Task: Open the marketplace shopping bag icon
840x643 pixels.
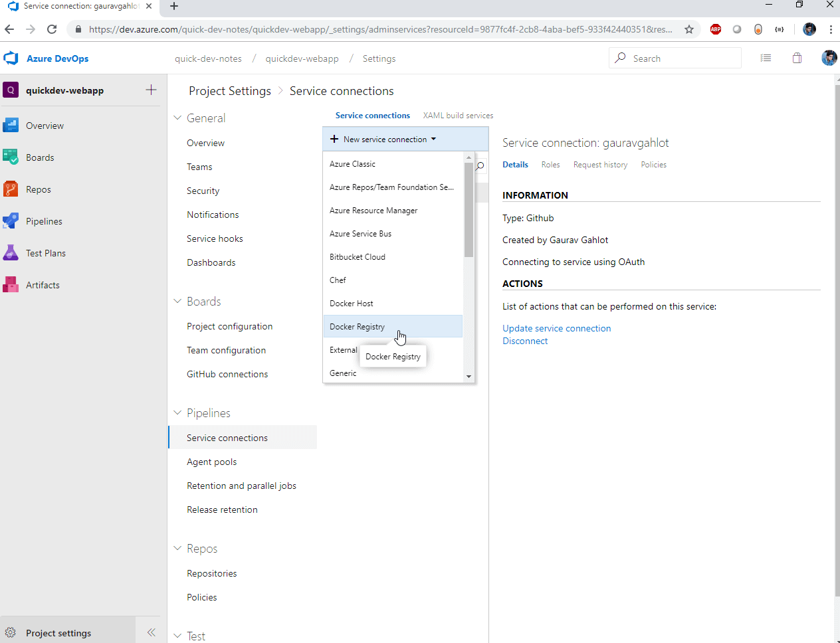Action: point(797,58)
